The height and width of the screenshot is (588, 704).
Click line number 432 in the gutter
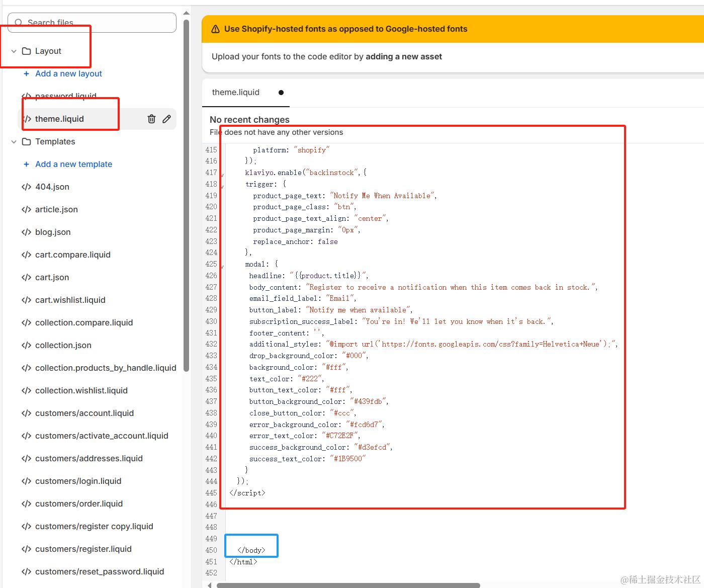click(211, 344)
